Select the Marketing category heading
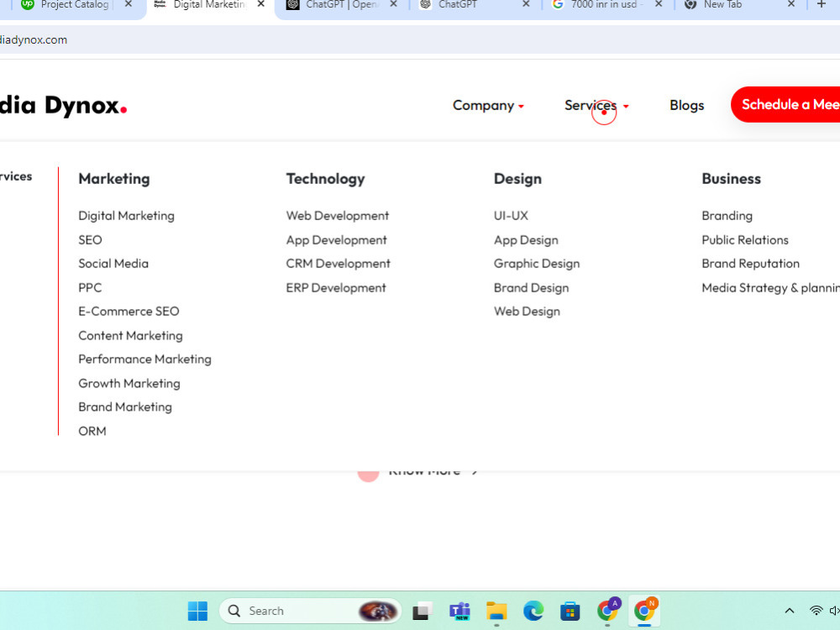The image size is (840, 630). [x=114, y=179]
